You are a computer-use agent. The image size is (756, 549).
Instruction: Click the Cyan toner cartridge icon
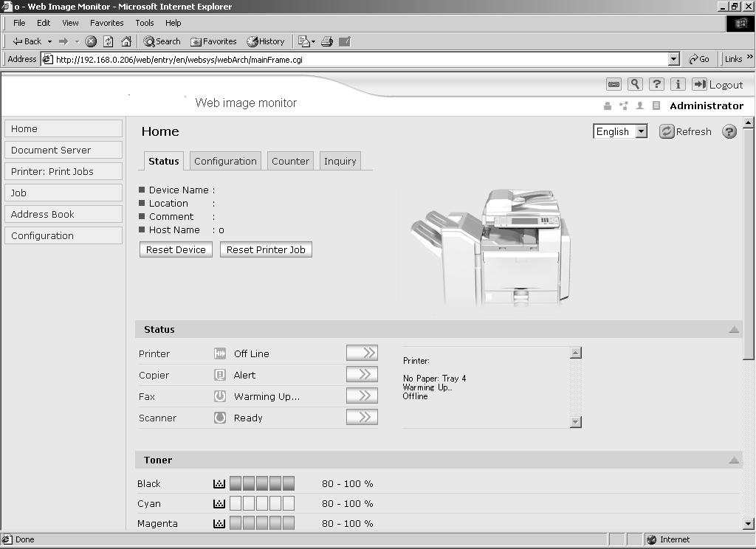coord(219,504)
